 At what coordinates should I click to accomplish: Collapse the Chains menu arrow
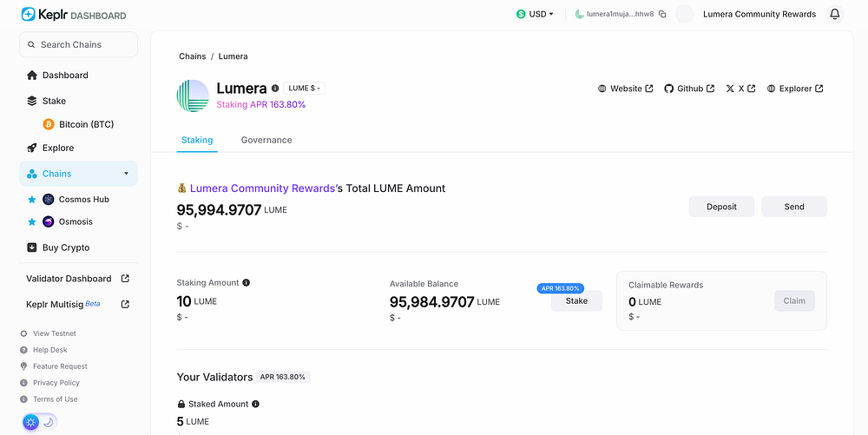coord(126,174)
